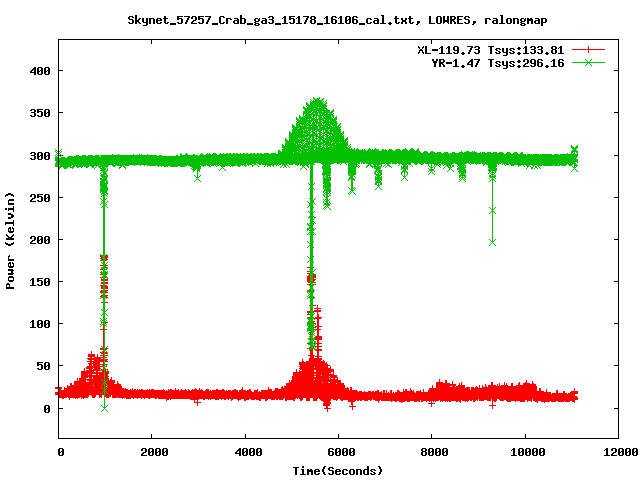The height and width of the screenshot is (480, 640).
Task: Click the Time(Seconds) x-axis label
Action: pyautogui.click(x=338, y=471)
